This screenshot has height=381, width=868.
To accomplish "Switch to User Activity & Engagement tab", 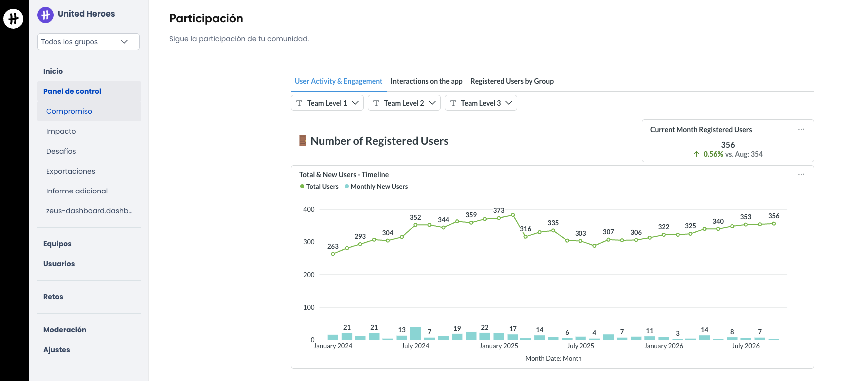I will pos(338,81).
